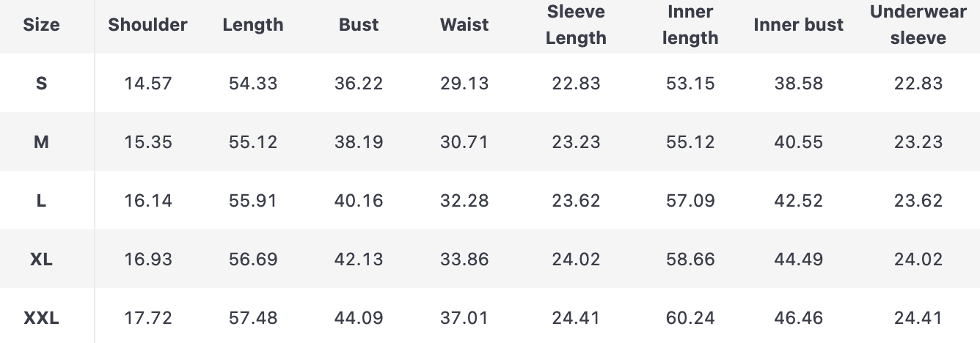
Task: Select the L size row label
Action: [42, 201]
